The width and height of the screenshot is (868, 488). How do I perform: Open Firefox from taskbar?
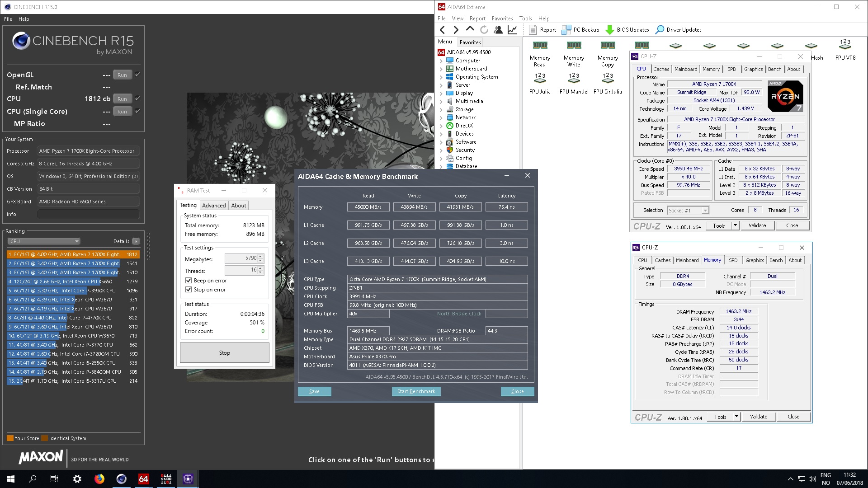coord(99,479)
